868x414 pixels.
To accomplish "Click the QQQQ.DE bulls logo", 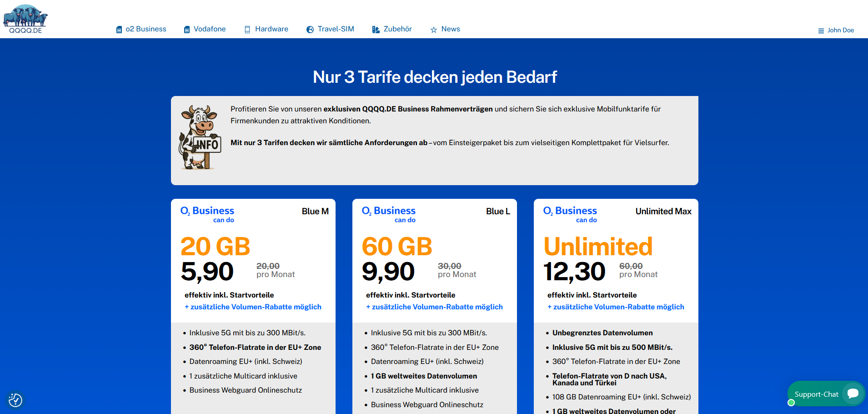I will 25,19.
